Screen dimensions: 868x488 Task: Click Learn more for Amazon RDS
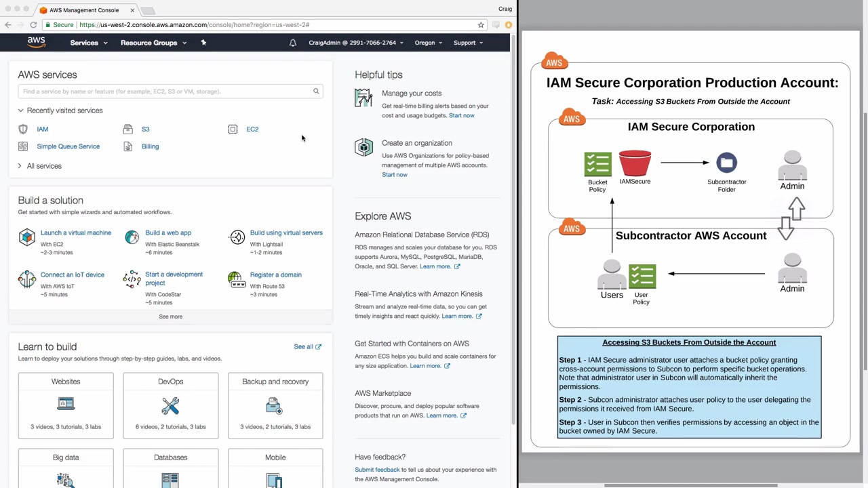(x=439, y=266)
